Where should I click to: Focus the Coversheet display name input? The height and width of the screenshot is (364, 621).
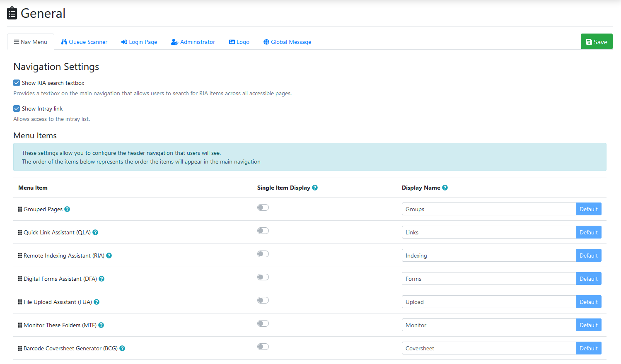pyautogui.click(x=488, y=348)
